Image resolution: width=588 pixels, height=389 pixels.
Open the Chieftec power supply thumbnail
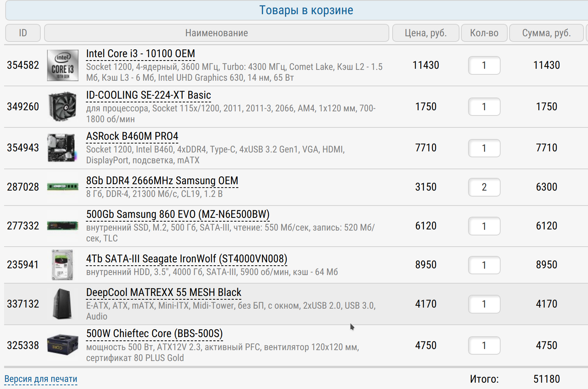tap(63, 345)
